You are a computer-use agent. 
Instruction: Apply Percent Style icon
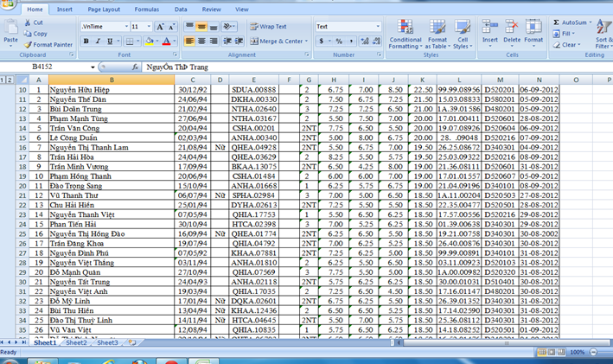(339, 41)
